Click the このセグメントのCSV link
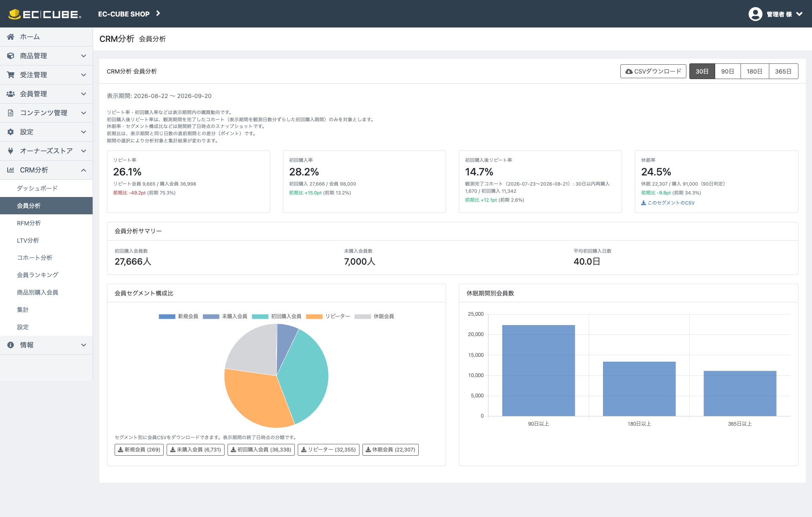 point(668,203)
